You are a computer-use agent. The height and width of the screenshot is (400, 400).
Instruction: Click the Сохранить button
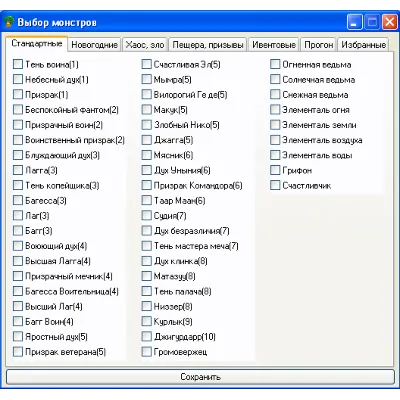tap(200, 377)
